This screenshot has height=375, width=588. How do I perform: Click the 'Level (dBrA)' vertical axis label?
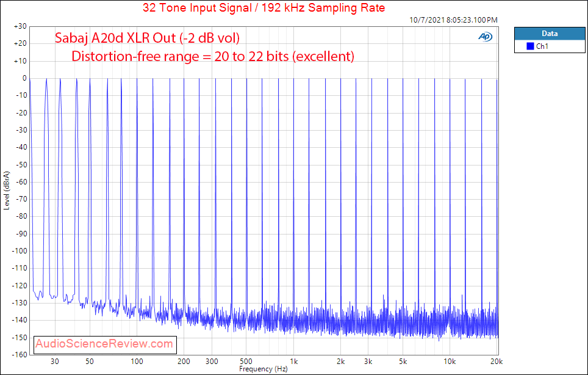click(x=6, y=191)
